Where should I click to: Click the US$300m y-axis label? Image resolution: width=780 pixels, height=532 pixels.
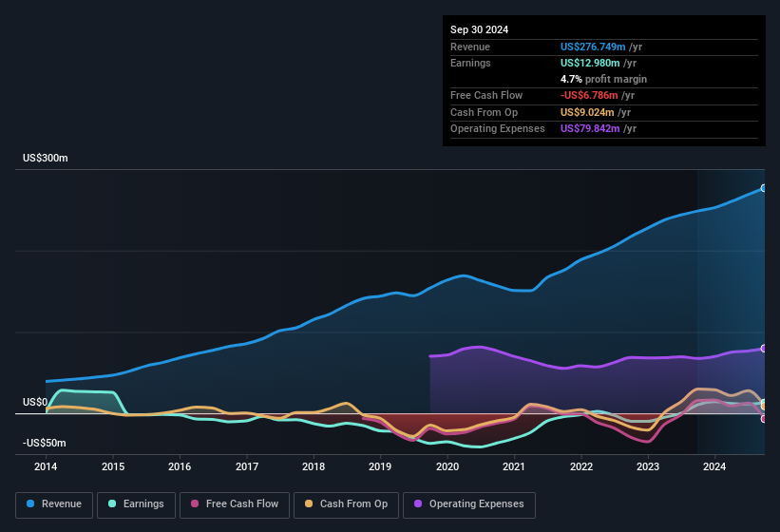[x=46, y=158]
